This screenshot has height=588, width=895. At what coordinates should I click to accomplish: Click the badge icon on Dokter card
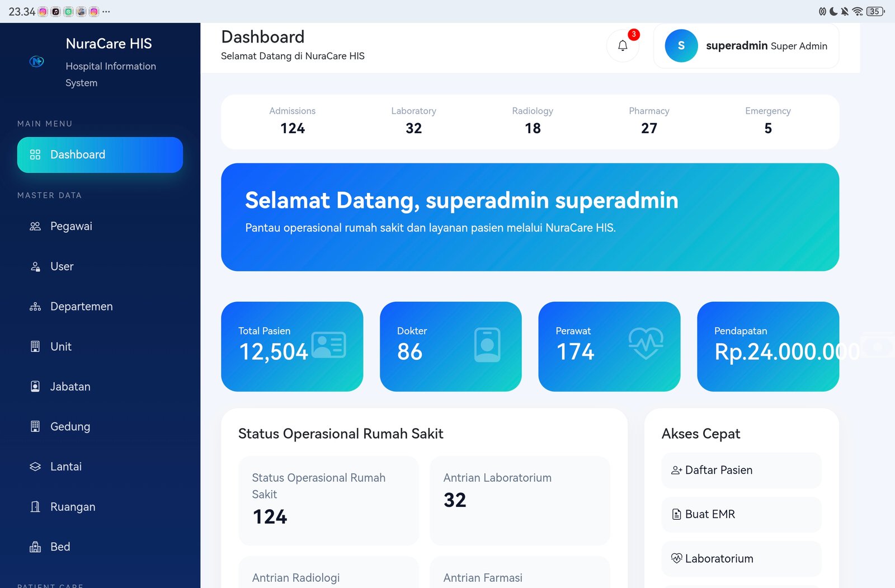(x=487, y=345)
